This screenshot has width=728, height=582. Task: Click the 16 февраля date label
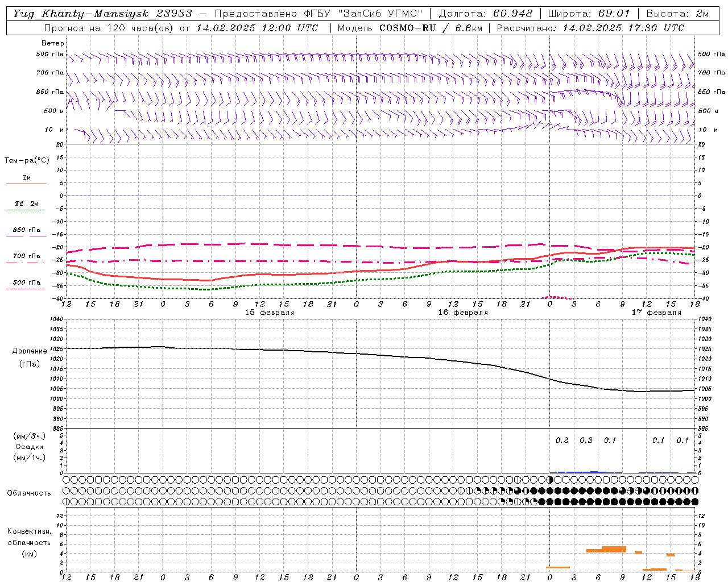463,313
